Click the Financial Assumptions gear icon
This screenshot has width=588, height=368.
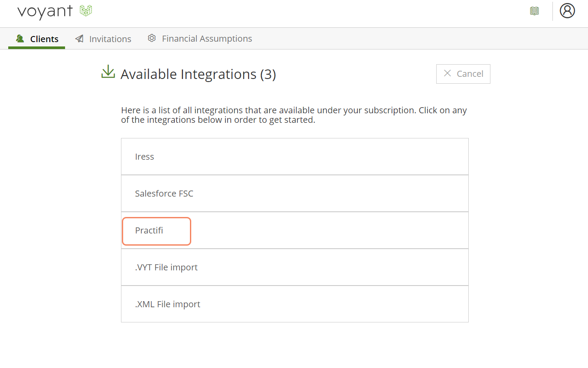pos(152,38)
